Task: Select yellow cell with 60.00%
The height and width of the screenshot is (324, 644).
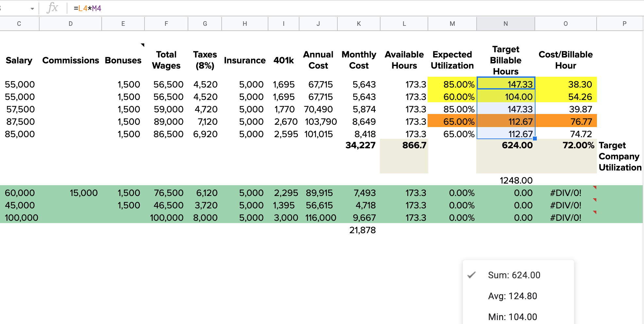Action: pyautogui.click(x=452, y=97)
